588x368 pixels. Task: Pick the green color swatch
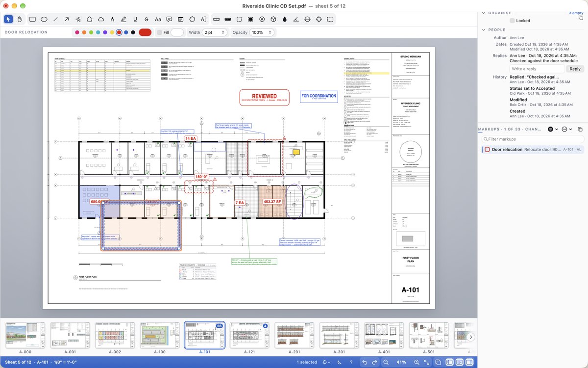coord(91,32)
